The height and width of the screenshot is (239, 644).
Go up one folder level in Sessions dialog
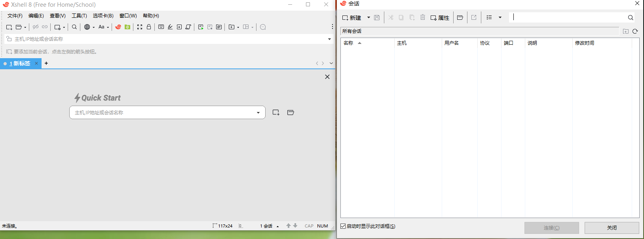[626, 31]
